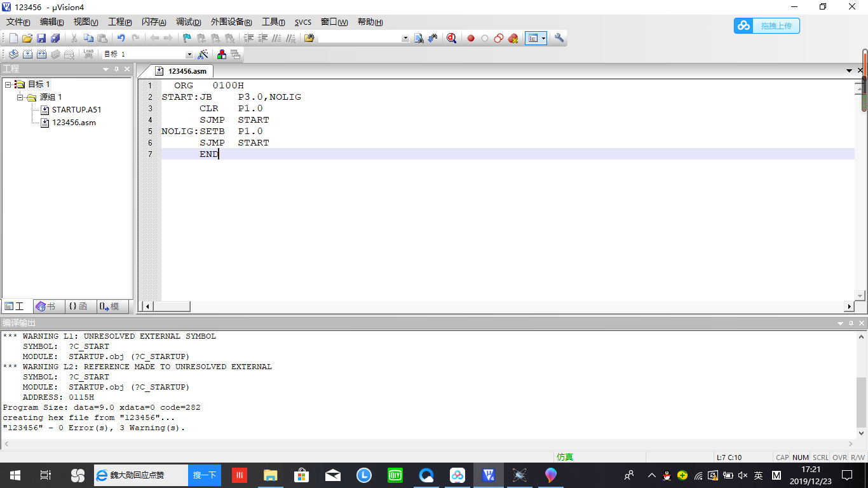Open target options magic wand icon

203,54
